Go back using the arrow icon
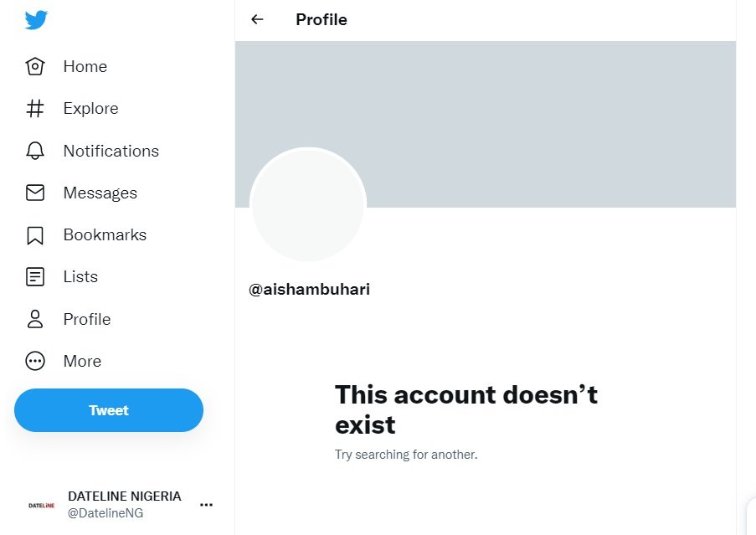 258,19
